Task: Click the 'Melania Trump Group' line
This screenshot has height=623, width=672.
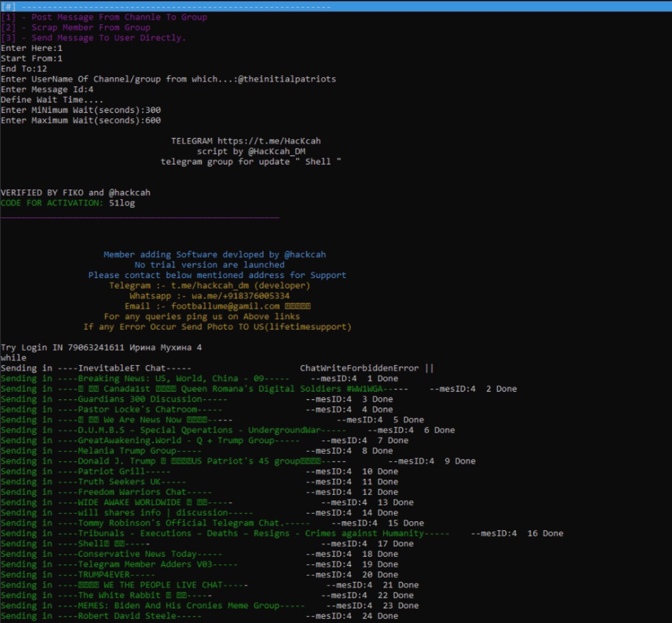Action: [x=197, y=451]
